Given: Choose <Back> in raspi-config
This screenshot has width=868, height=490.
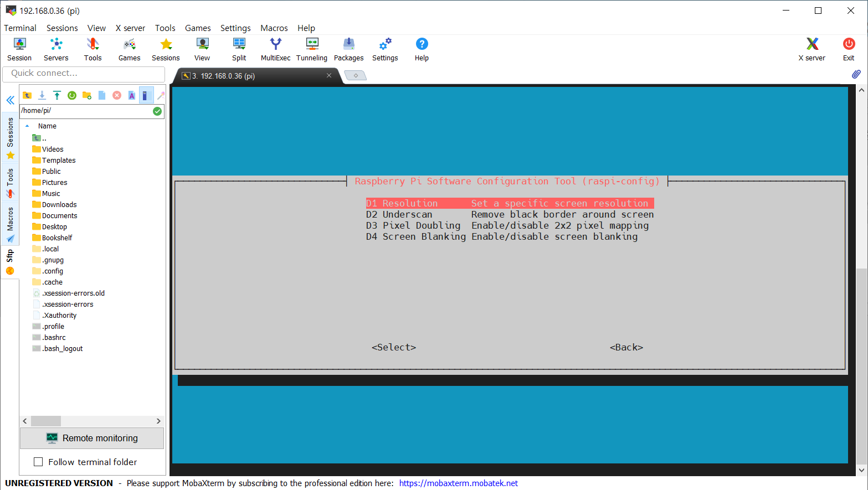Looking at the screenshot, I should pyautogui.click(x=626, y=347).
